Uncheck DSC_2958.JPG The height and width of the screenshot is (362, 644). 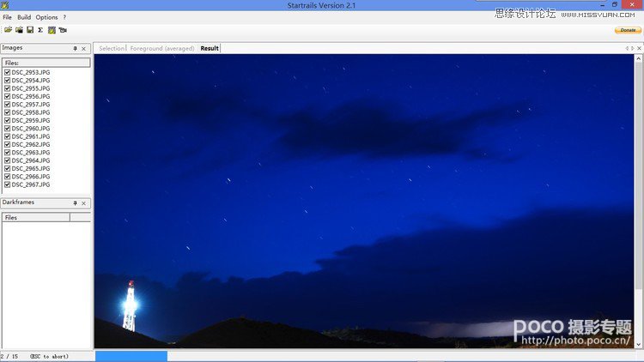pyautogui.click(x=7, y=112)
